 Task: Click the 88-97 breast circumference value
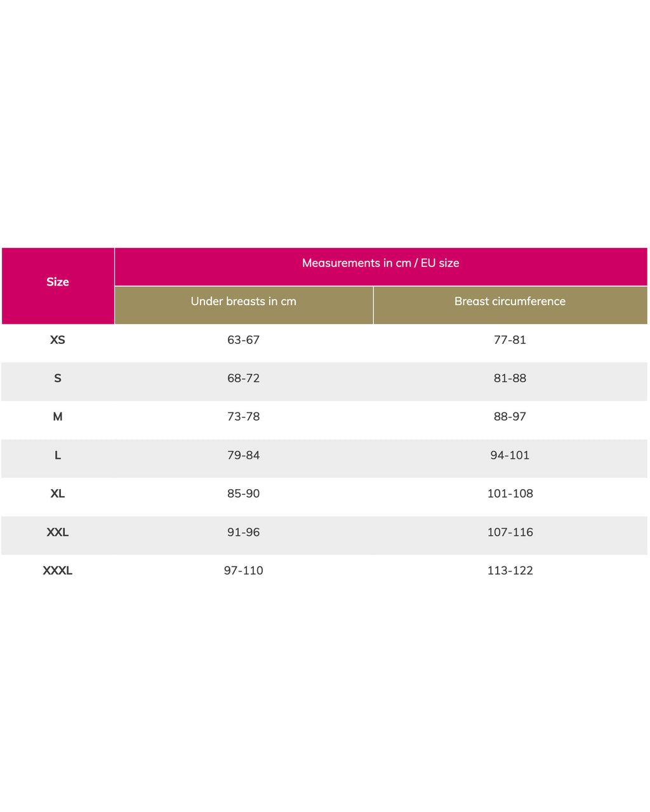(510, 417)
